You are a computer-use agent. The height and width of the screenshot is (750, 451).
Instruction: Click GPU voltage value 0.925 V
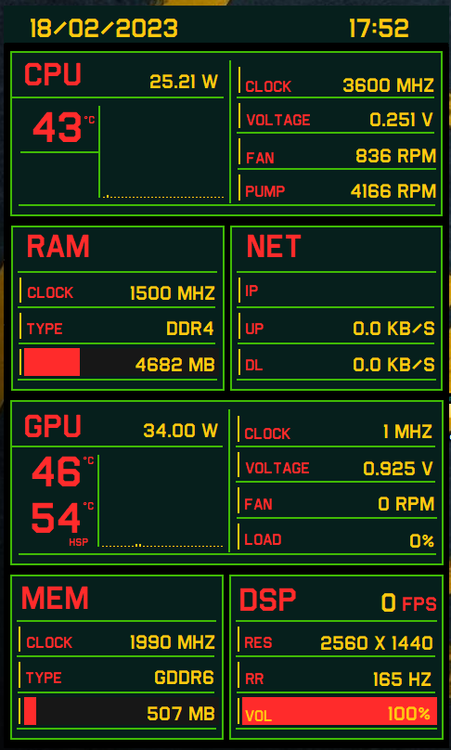click(x=398, y=468)
